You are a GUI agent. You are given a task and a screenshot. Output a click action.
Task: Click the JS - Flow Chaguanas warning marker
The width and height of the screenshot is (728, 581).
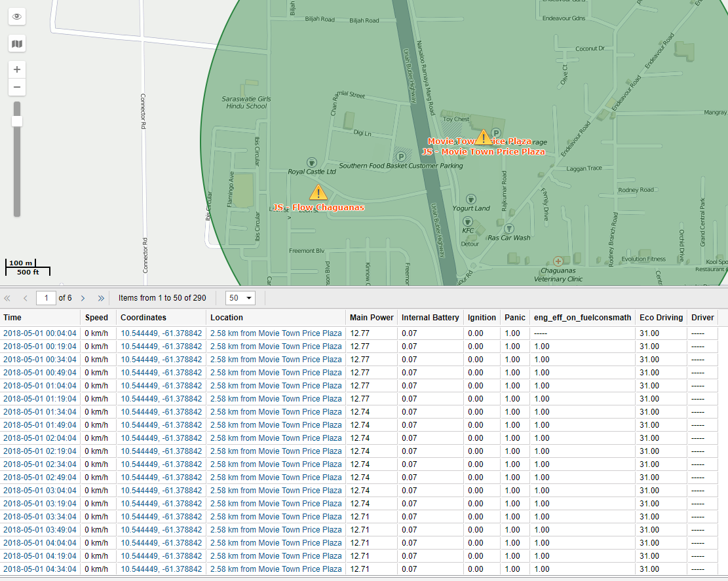[x=318, y=192]
